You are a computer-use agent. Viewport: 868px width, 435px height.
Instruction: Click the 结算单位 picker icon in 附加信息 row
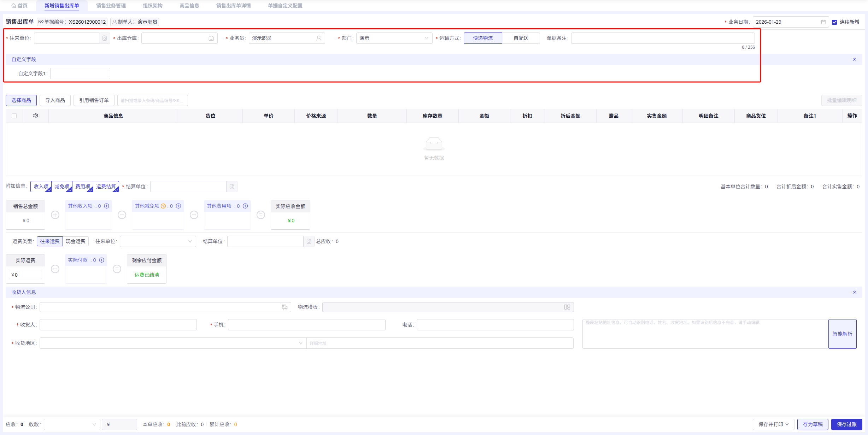click(x=232, y=187)
